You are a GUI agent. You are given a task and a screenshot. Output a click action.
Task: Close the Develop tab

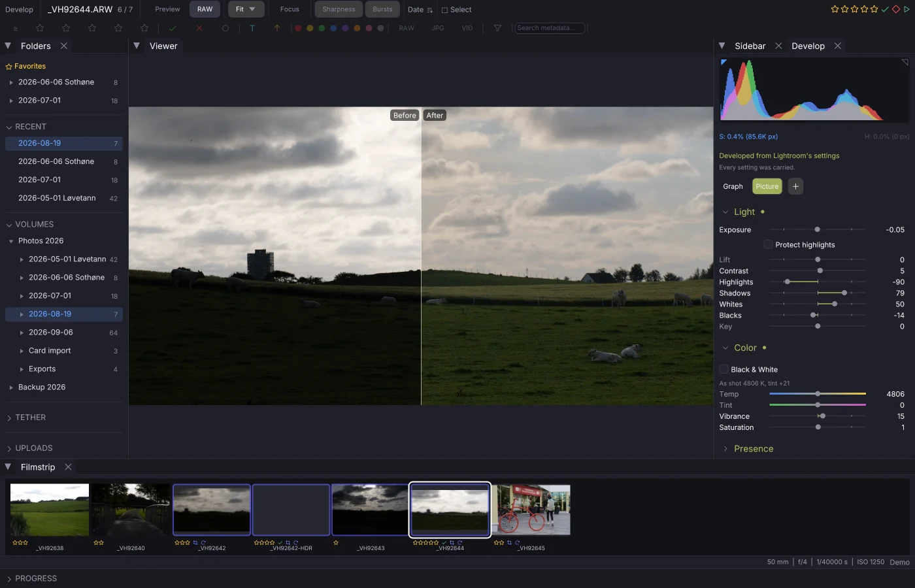click(x=838, y=46)
